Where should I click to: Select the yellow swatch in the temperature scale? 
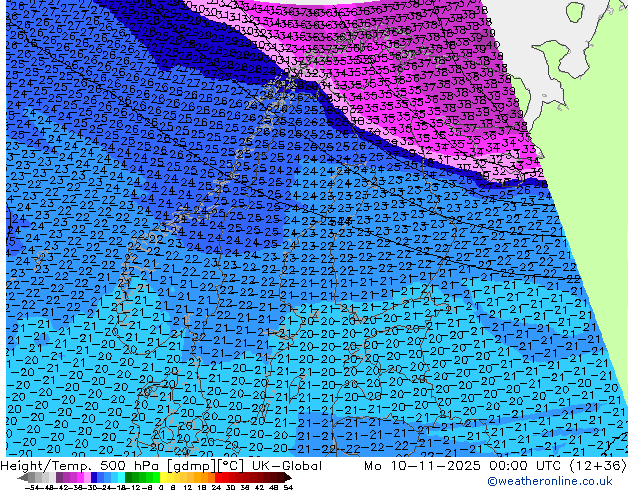(163, 478)
